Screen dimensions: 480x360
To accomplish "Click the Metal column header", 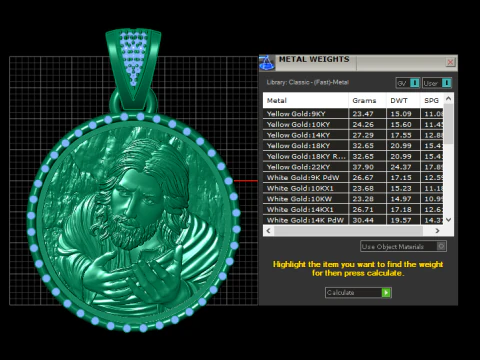I will click(x=305, y=100).
